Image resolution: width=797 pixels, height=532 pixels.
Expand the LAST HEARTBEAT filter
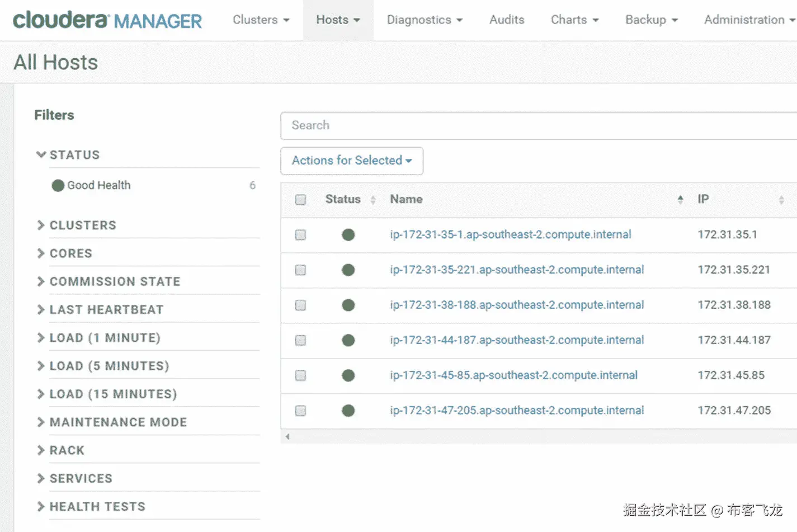click(100, 310)
